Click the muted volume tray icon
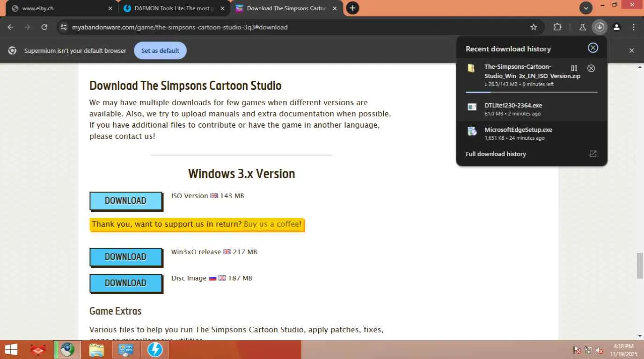Image resolution: width=644 pixels, height=359 pixels. 600,350
